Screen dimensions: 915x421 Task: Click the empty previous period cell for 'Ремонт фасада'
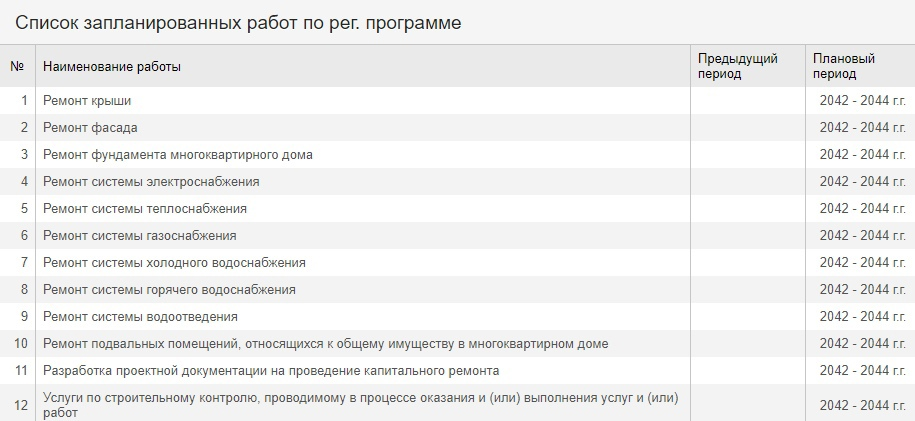click(x=748, y=128)
